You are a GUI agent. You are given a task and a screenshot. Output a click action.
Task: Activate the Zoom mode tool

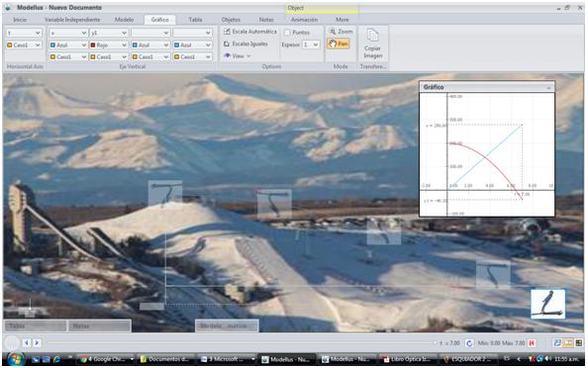pos(341,32)
